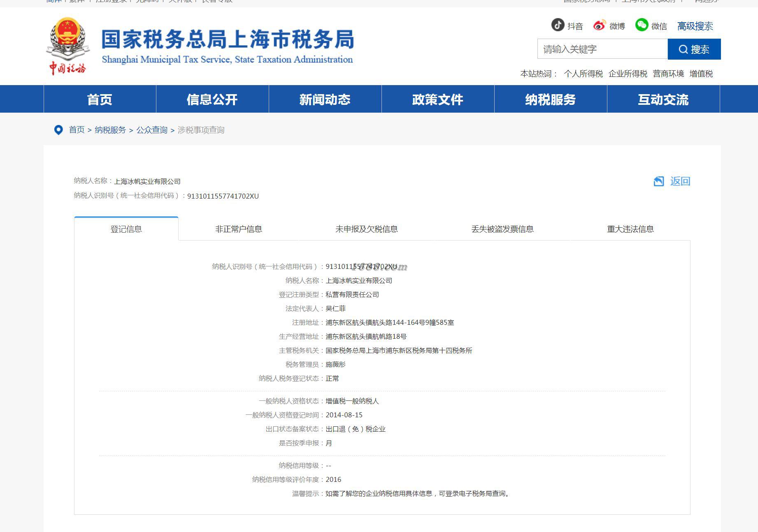The image size is (758, 532).
Task: Click header taxpayer ID 9131011557741702XU
Action: [223, 196]
